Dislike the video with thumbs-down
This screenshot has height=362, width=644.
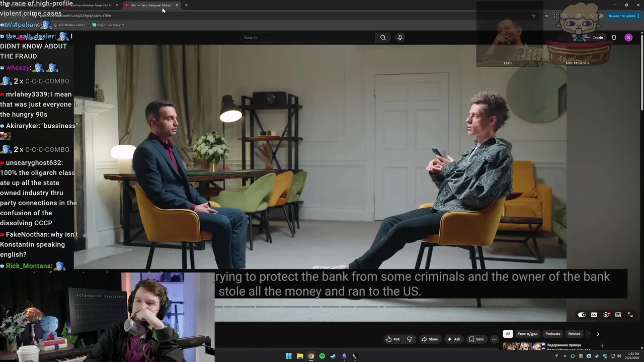click(x=410, y=339)
